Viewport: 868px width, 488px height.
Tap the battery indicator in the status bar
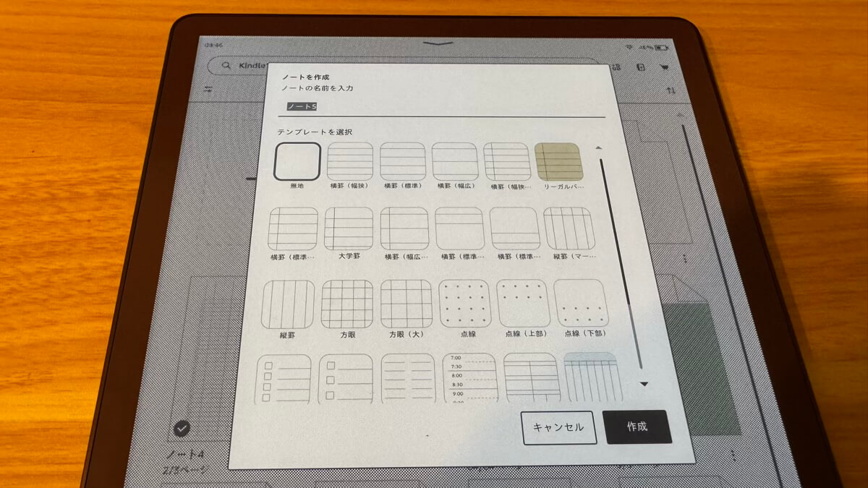[661, 48]
